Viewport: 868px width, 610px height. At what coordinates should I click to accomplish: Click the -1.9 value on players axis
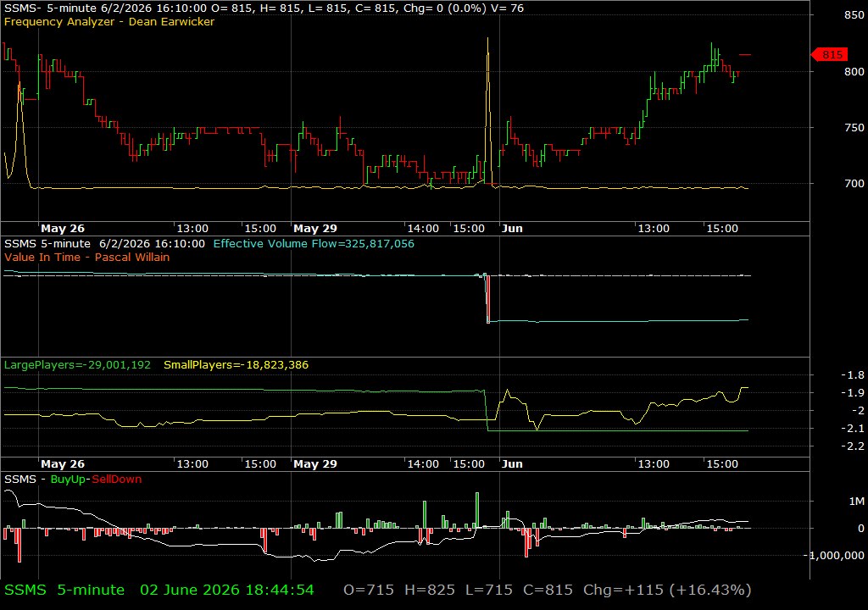click(x=853, y=392)
